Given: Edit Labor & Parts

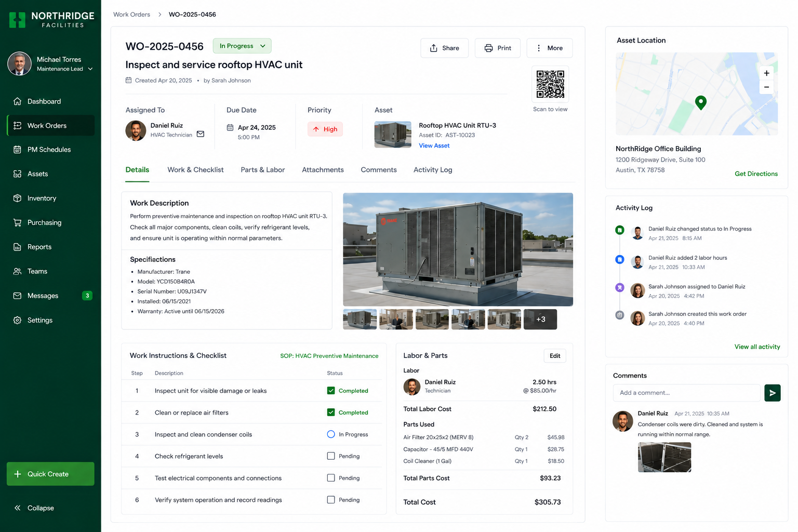Looking at the screenshot, I should [x=555, y=356].
